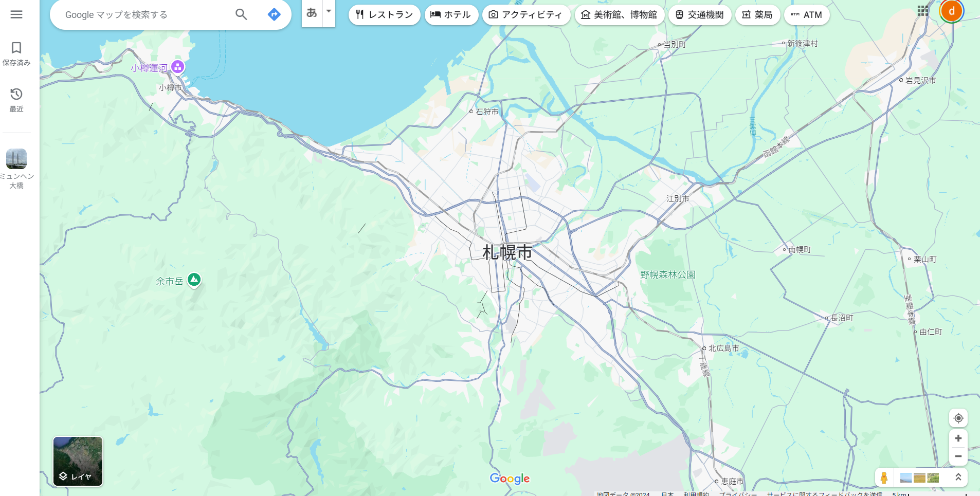Viewport: 980px width, 496px height.
Task: Zoom in with the plus button
Action: [x=958, y=438]
